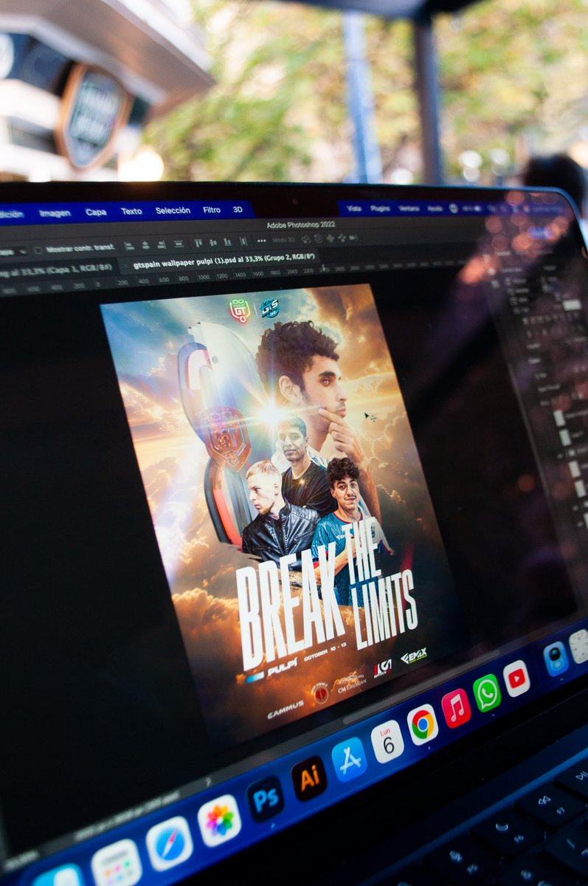Open the Plugins menu

pyautogui.click(x=380, y=208)
